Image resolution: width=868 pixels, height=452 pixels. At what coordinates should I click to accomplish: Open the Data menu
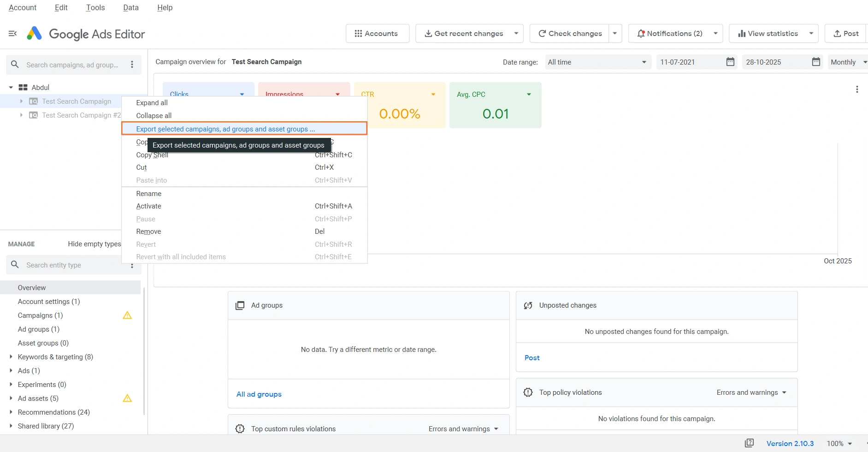click(x=131, y=7)
